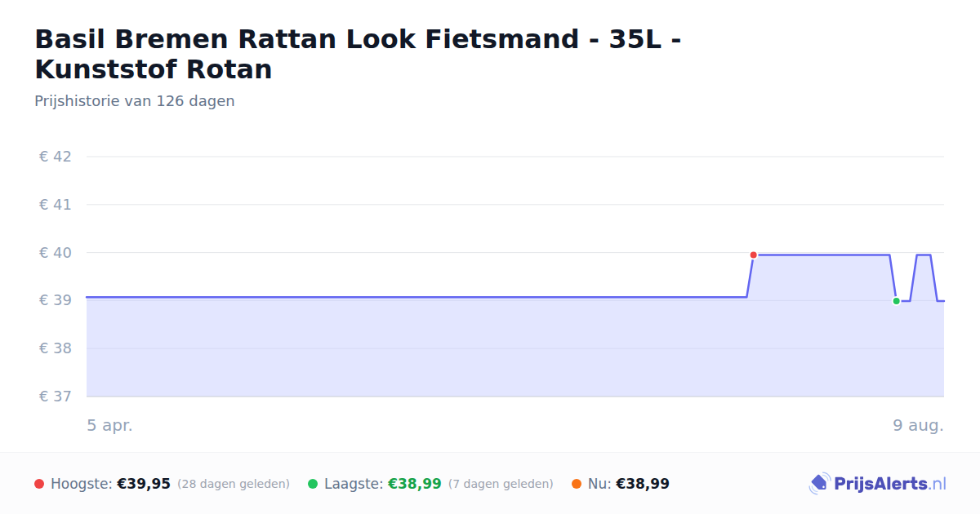Click the green Laagste legend dot

(313, 484)
